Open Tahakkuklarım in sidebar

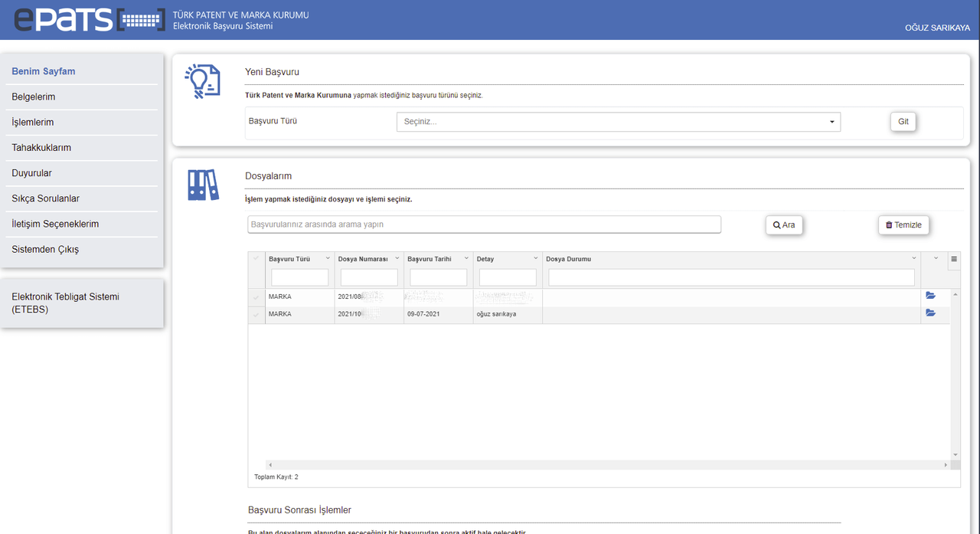(41, 147)
